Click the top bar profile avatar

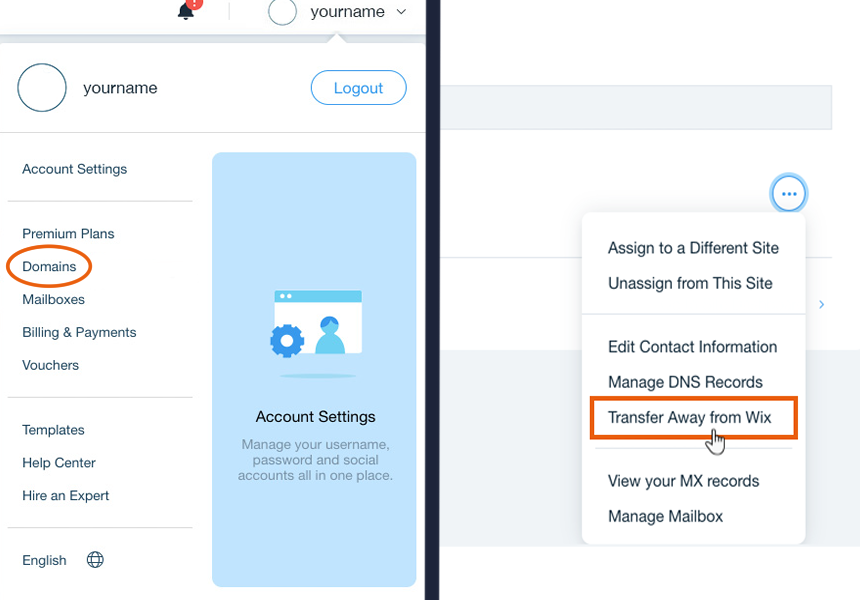282,11
